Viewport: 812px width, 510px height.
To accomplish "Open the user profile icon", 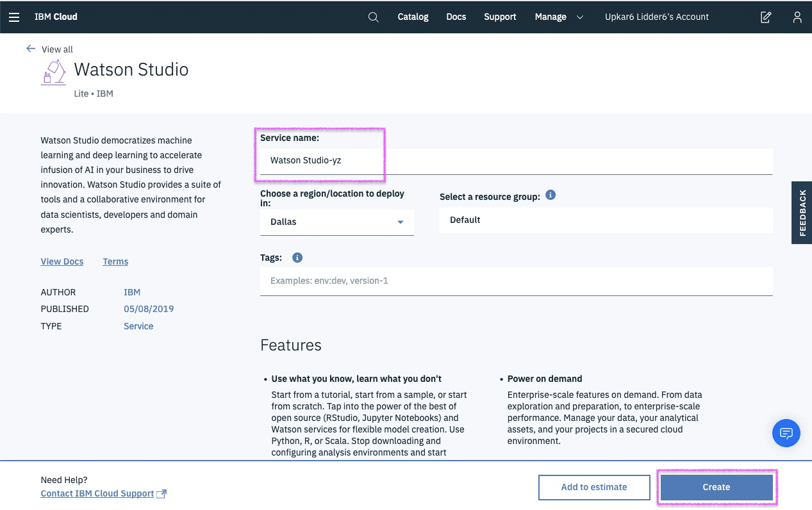I will 797,17.
